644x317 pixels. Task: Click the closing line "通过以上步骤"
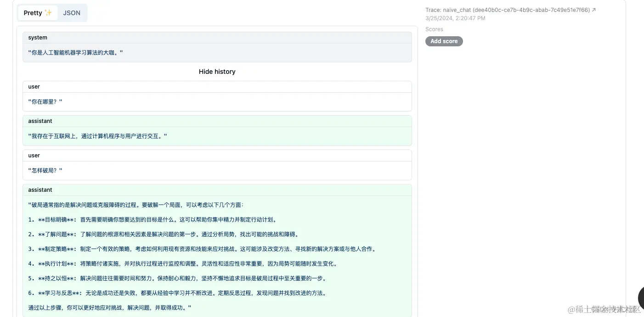[x=109, y=308]
